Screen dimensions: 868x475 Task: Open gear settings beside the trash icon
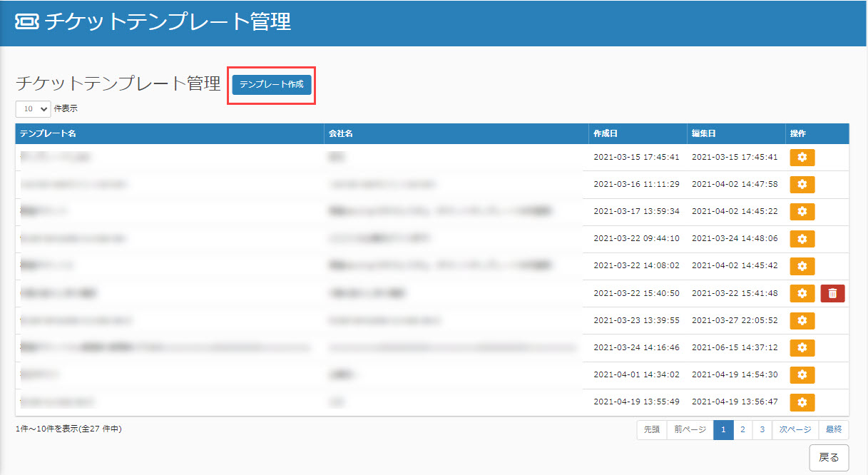pos(802,293)
